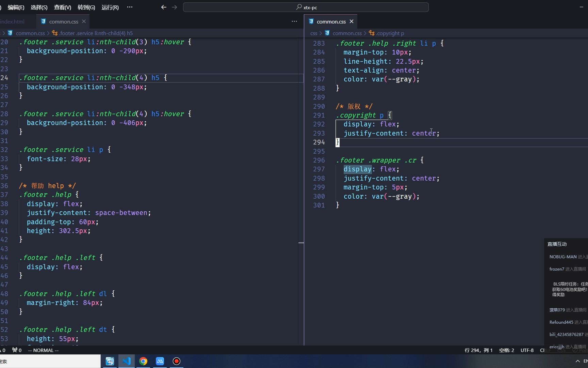The width and height of the screenshot is (588, 368).
Task: Open the 查看(V) menu
Action: tap(63, 7)
